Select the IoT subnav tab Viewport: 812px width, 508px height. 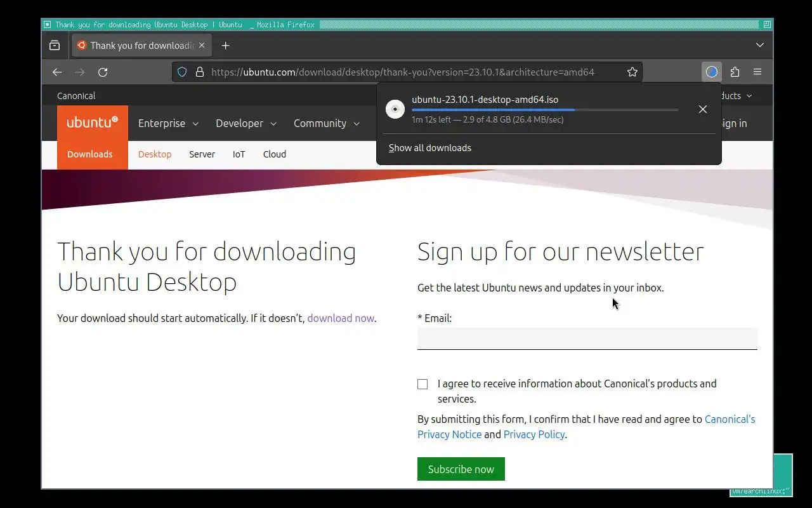pyautogui.click(x=239, y=154)
